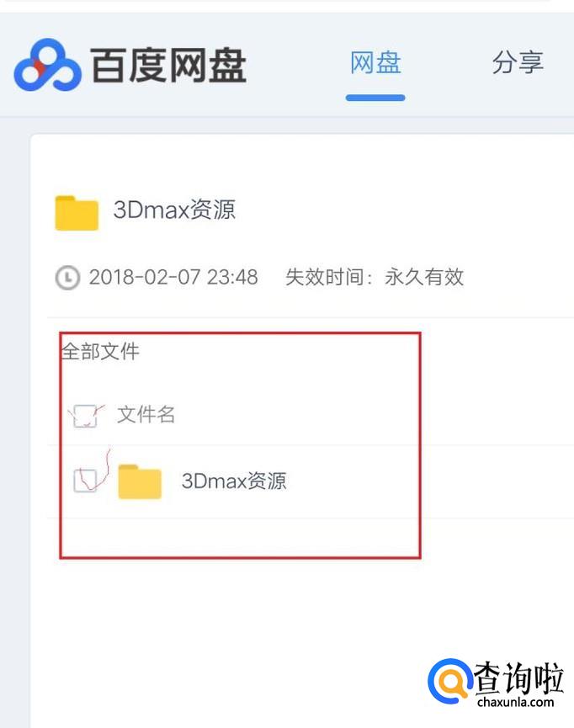Screen dimensions: 574x728
Task: Click the 百度网盘 wordmark text
Action: point(168,65)
